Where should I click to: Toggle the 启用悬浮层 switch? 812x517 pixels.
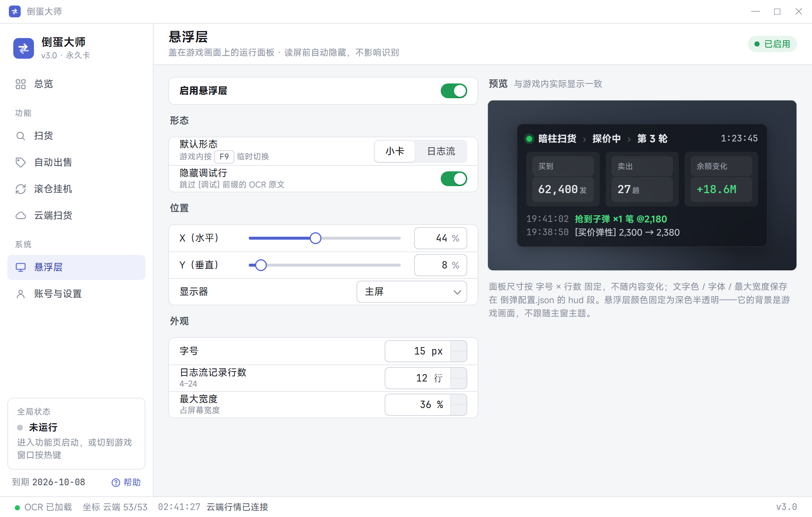pos(454,91)
